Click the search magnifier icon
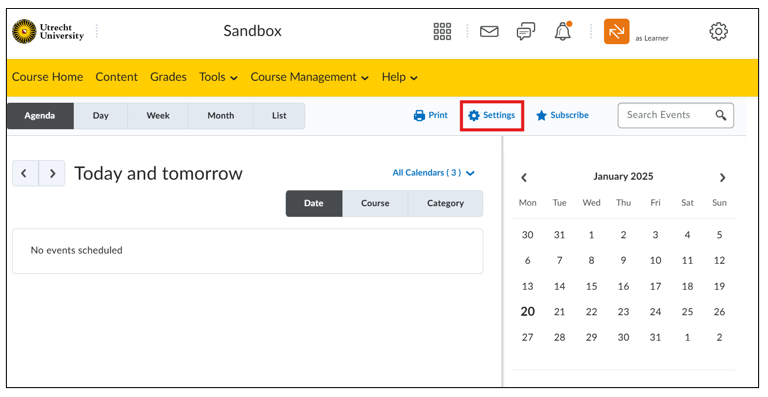768x397 pixels. [720, 115]
